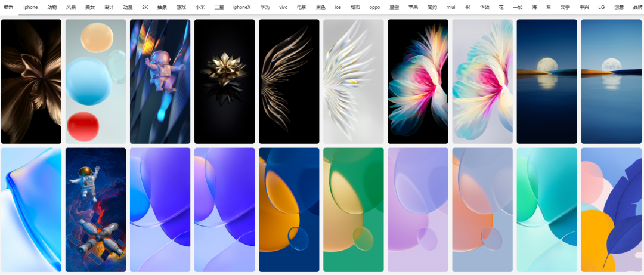This screenshot has width=644, height=275.
Task: Open the miui category tab
Action: click(451, 7)
